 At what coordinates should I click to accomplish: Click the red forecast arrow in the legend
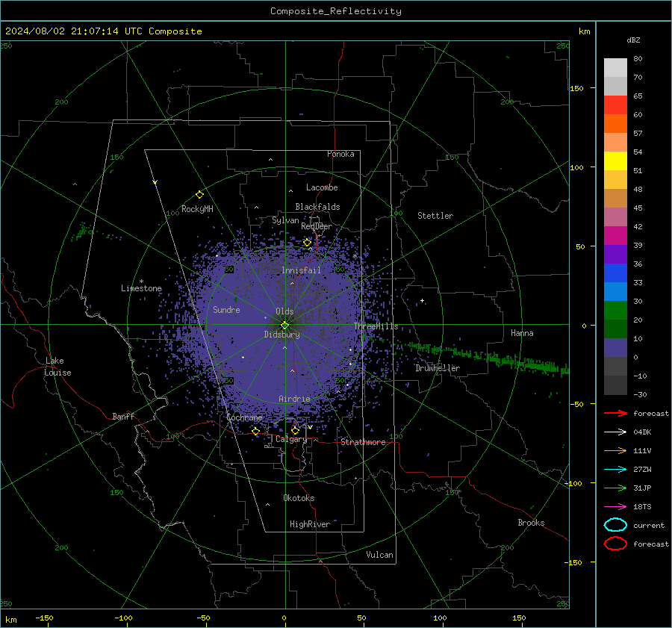(615, 413)
